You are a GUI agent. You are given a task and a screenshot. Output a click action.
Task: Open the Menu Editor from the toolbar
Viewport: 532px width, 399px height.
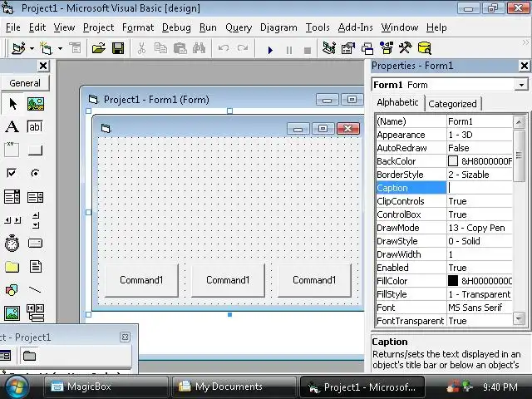[75, 48]
